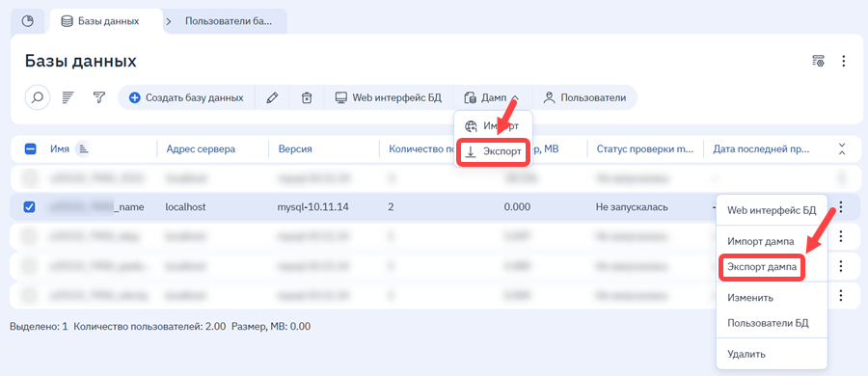Click Создать базу данных button
Image resolution: width=868 pixels, height=376 pixels.
[x=186, y=98]
